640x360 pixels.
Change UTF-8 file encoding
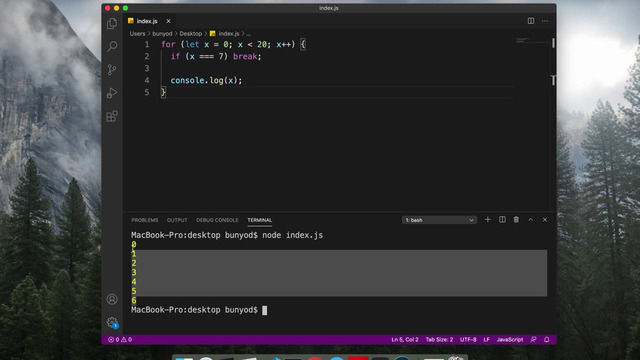click(468, 339)
